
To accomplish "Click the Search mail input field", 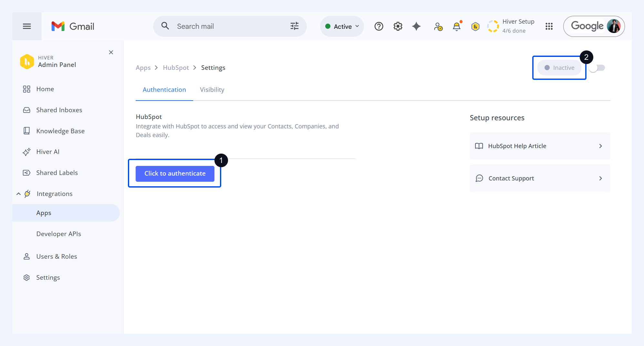I will pyautogui.click(x=230, y=26).
